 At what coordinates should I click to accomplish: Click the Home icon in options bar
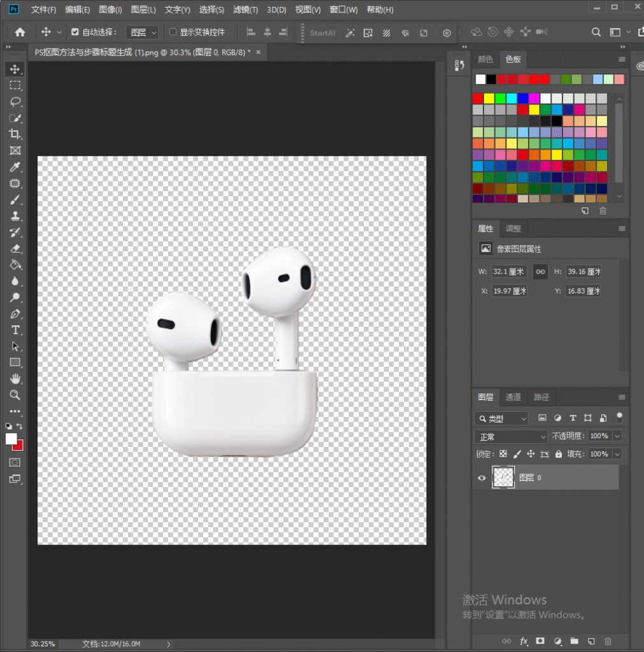(x=20, y=32)
